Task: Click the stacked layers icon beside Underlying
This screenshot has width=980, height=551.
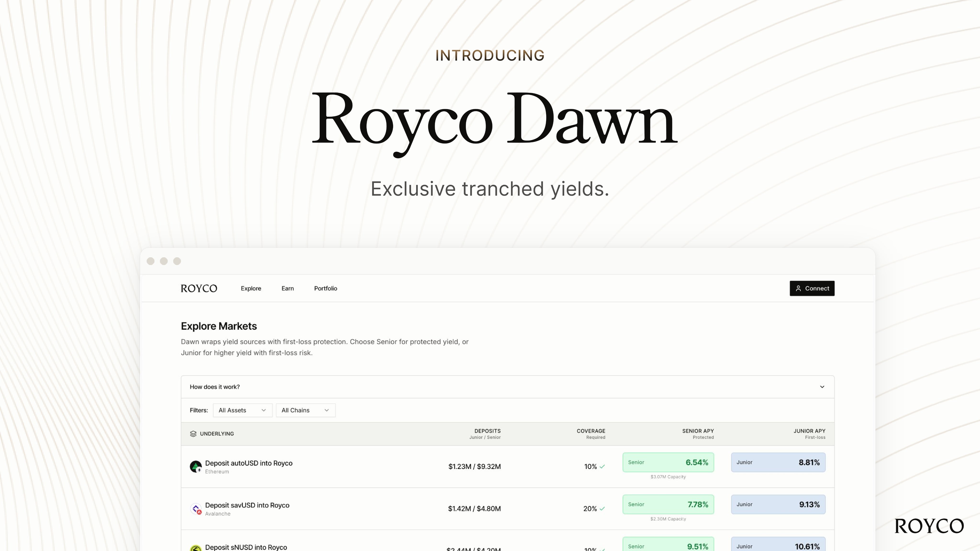Action: pos(193,434)
